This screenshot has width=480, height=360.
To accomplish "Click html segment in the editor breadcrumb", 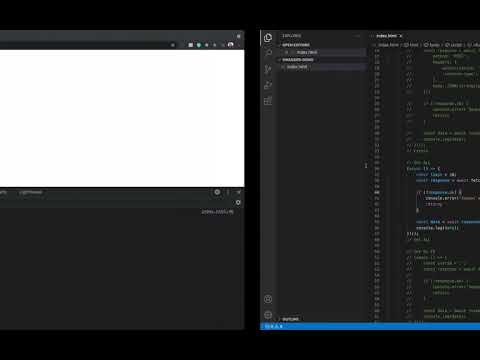I will [x=411, y=45].
